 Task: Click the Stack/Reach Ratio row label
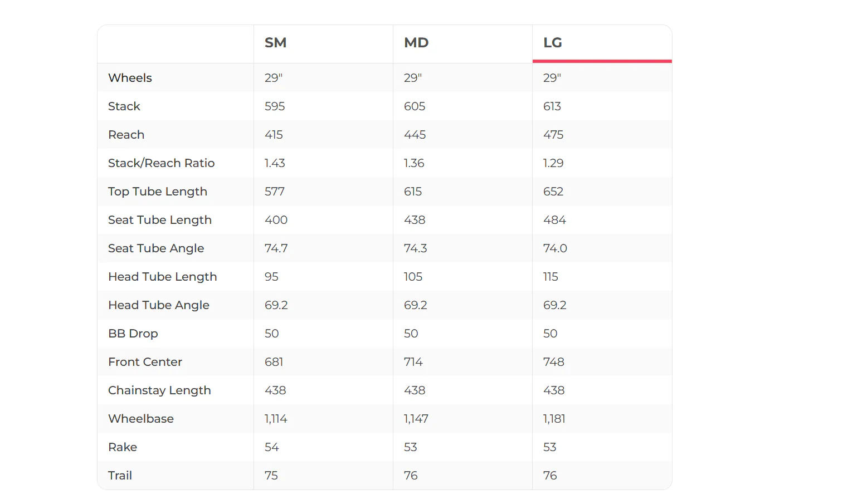pyautogui.click(x=161, y=163)
